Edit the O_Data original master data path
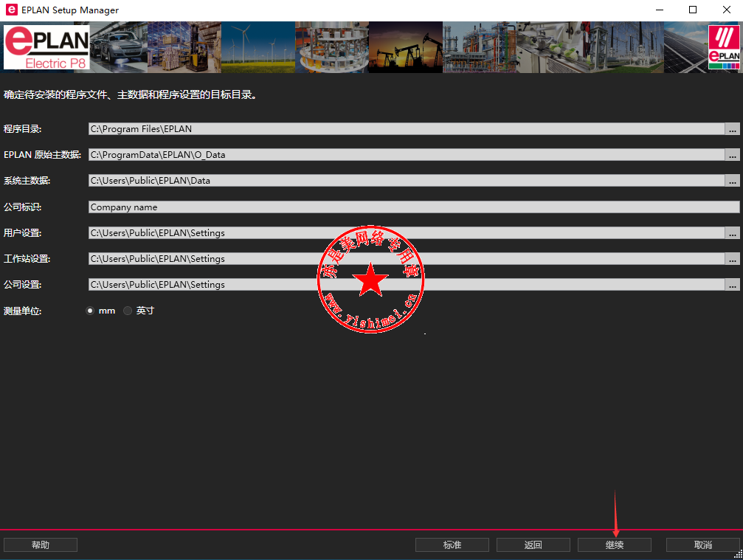 point(407,155)
